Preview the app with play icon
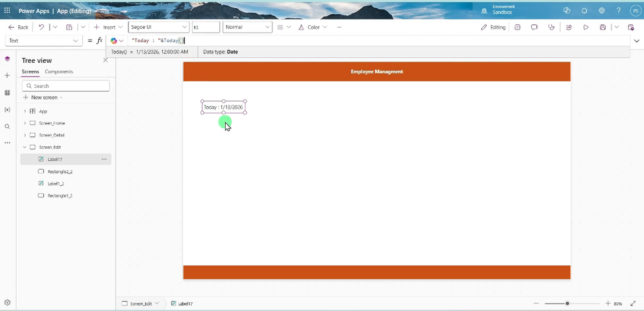 pyautogui.click(x=586, y=27)
